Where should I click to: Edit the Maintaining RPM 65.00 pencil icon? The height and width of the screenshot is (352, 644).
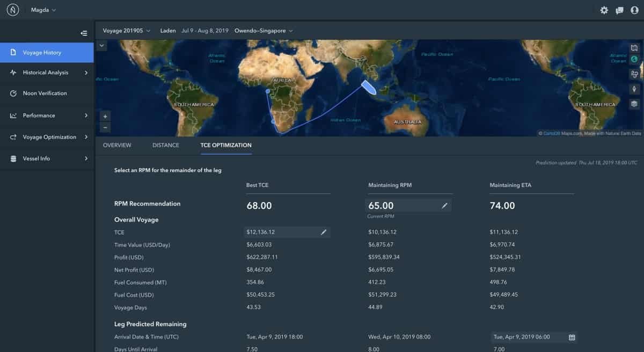[444, 205]
